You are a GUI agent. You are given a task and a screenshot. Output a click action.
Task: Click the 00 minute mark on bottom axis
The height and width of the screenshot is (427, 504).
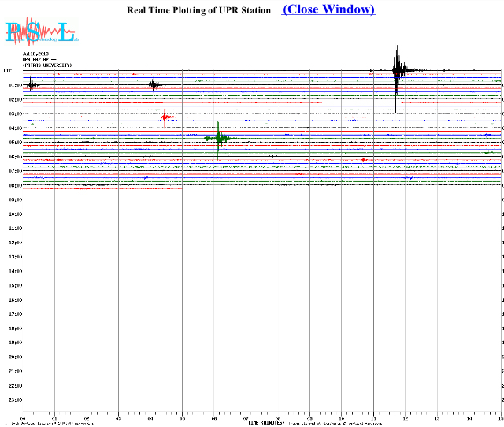coord(23,418)
